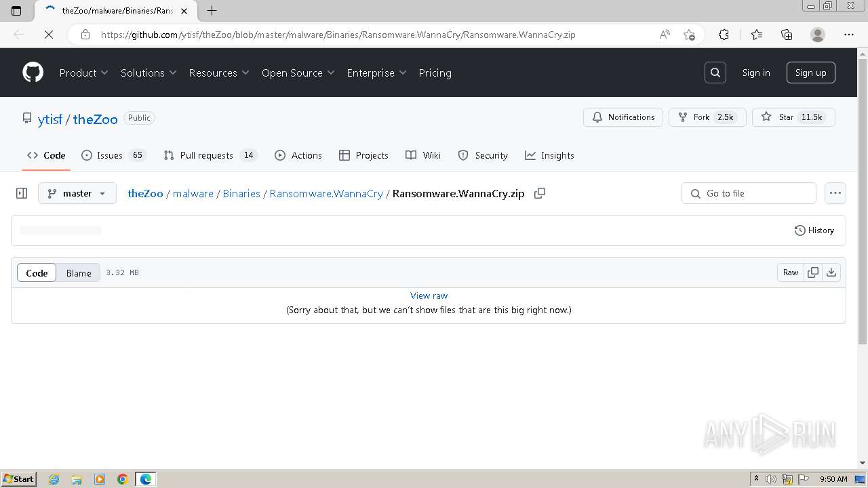Copy raw file button
Screen dimensions: 868x488
[812, 272]
